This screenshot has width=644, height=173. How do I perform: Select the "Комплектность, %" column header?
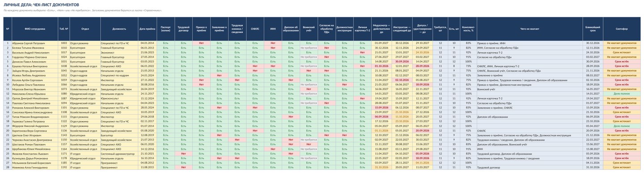click(x=468, y=29)
